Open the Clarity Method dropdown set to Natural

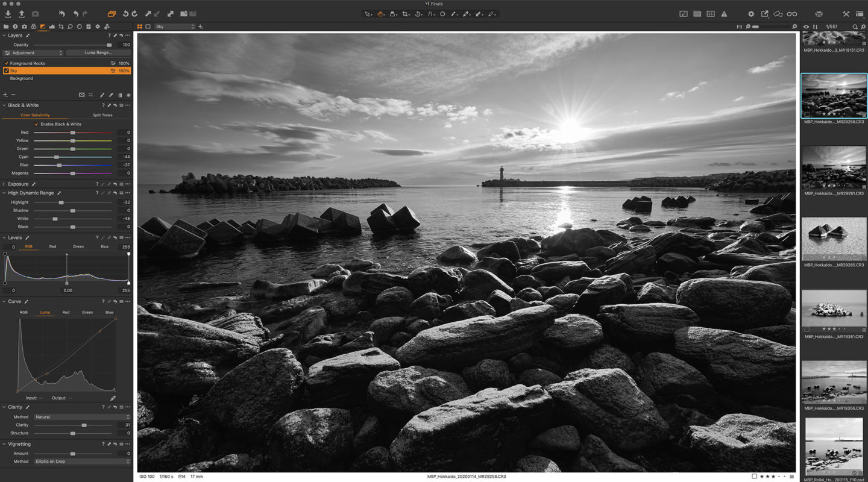(x=82, y=417)
